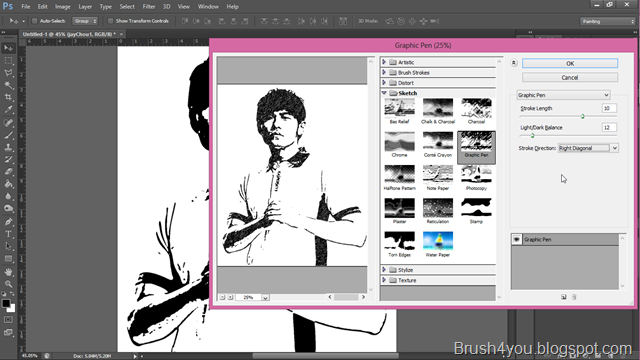Select the Rectangular Marquee tool
The height and width of the screenshot is (360, 640).
(x=8, y=60)
